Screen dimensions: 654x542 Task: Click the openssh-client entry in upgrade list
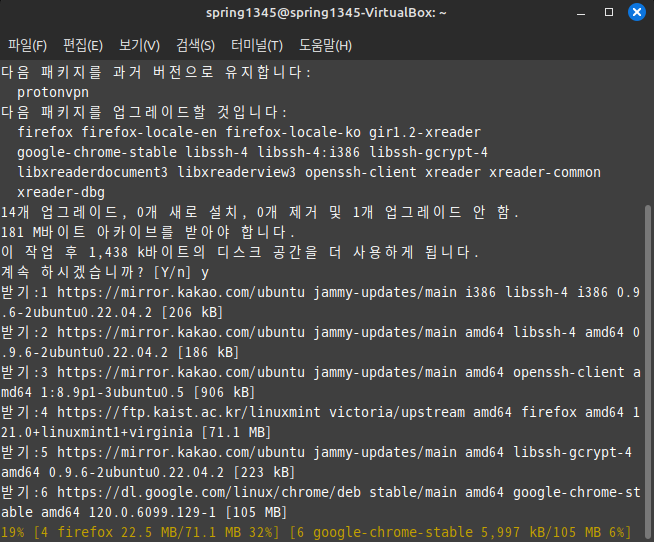[x=361, y=172]
